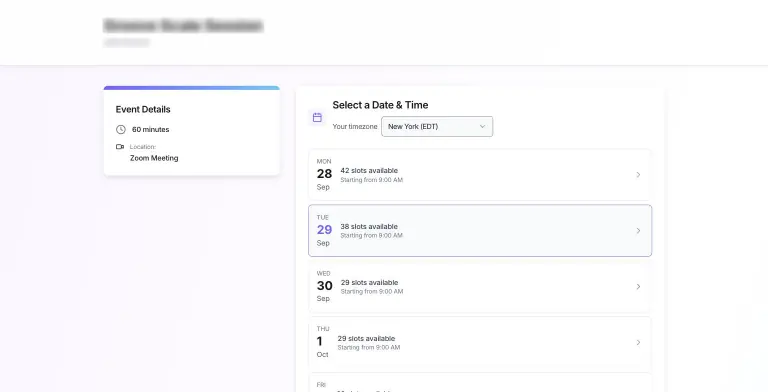Viewport: 768px width, 392px height.
Task: Expand Tuesday Sep 29 chevron arrow
Action: 638,231
